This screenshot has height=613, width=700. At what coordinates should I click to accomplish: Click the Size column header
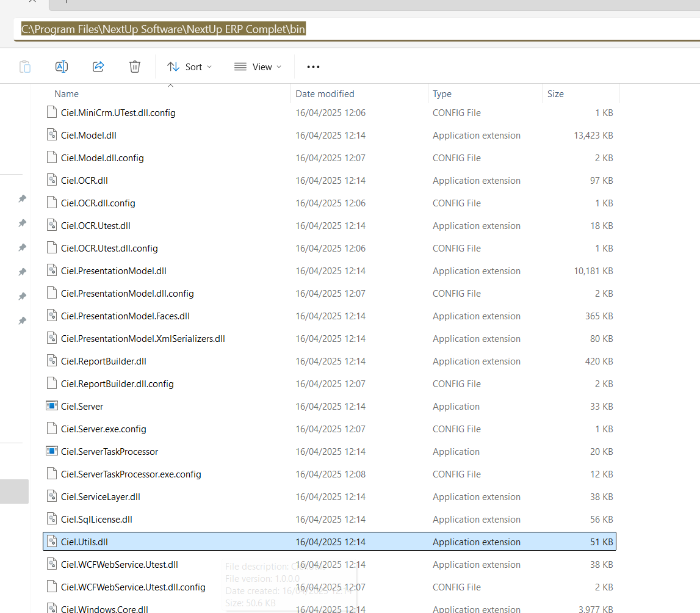(555, 94)
